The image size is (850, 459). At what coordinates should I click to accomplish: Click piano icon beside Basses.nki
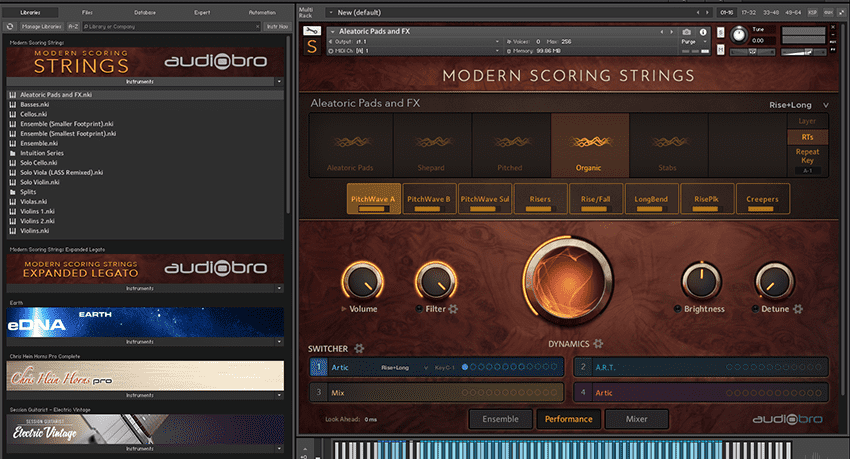(x=12, y=105)
